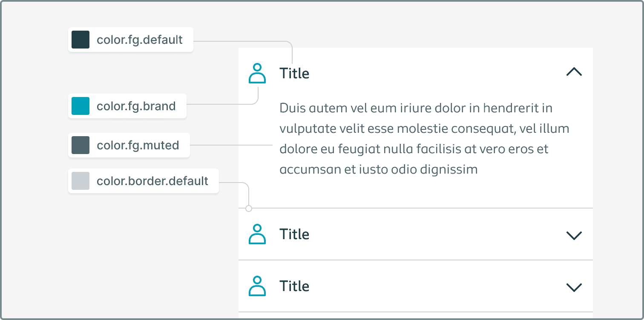
Task: Click the Title of the expanded accordion item
Action: (294, 73)
